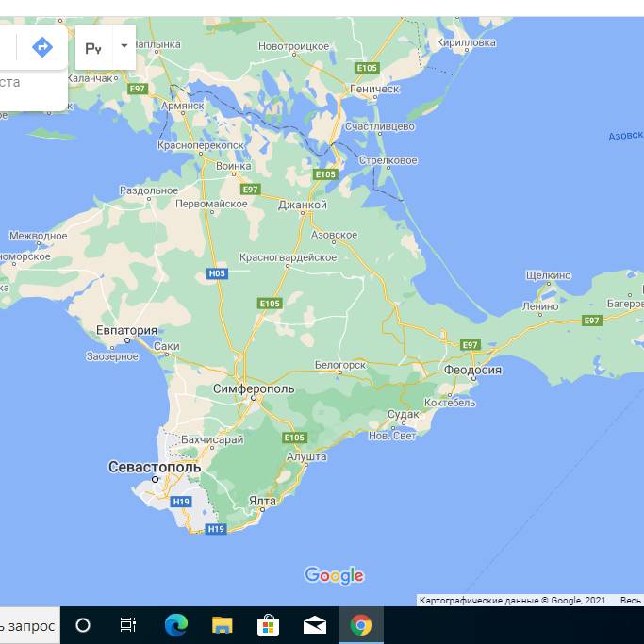Click the Джанкой town label
This screenshot has width=644, height=644.
click(x=303, y=205)
